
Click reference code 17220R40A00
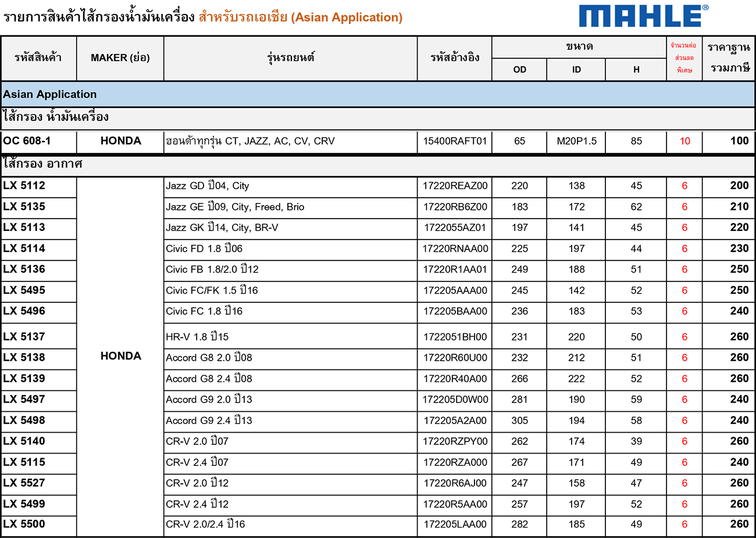pos(455,379)
